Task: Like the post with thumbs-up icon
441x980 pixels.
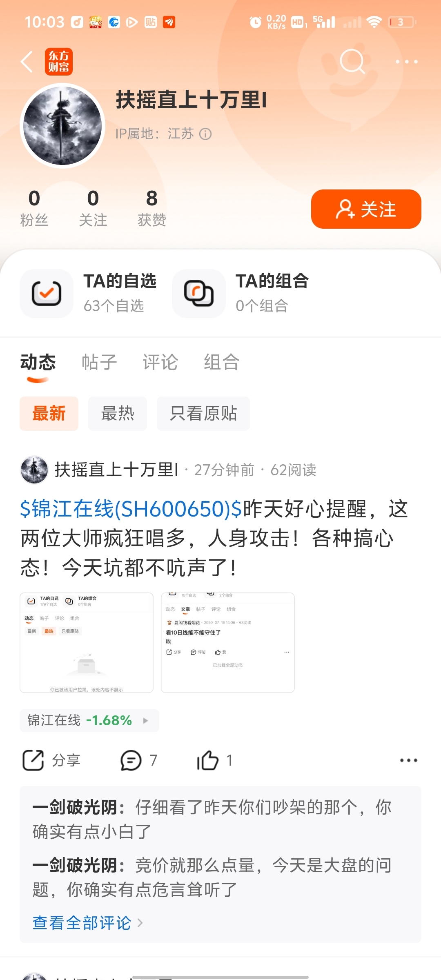Action: 208,760
